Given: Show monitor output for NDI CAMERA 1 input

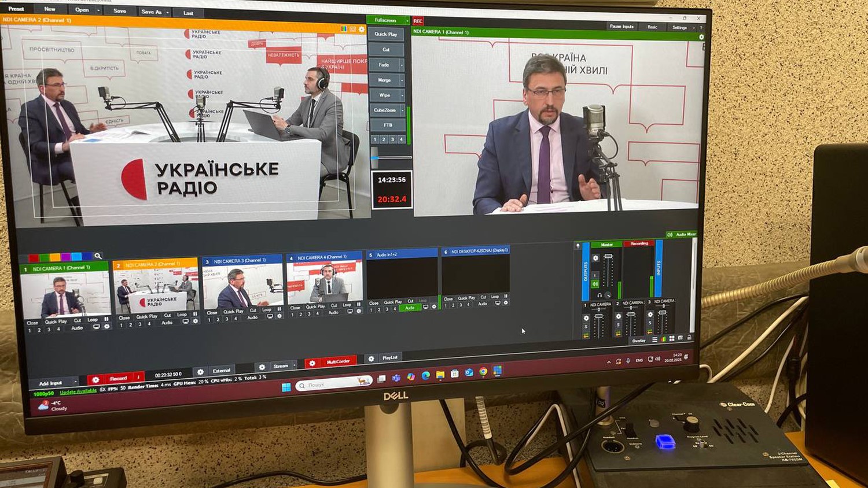Looking at the screenshot, I should point(97,327).
